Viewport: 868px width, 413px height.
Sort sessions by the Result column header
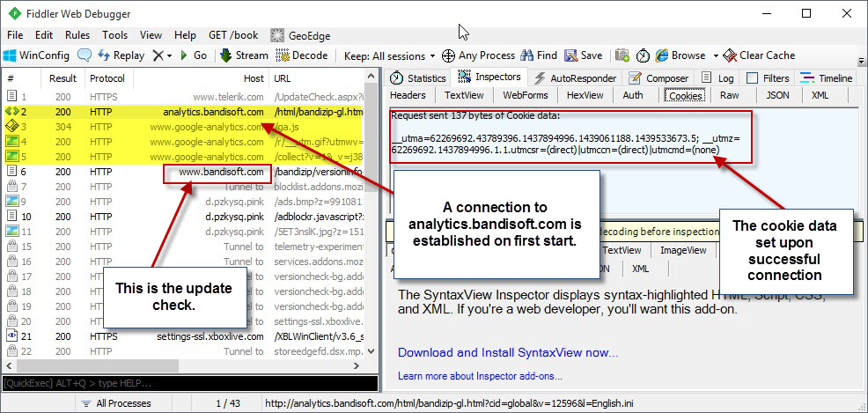pyautogui.click(x=63, y=78)
